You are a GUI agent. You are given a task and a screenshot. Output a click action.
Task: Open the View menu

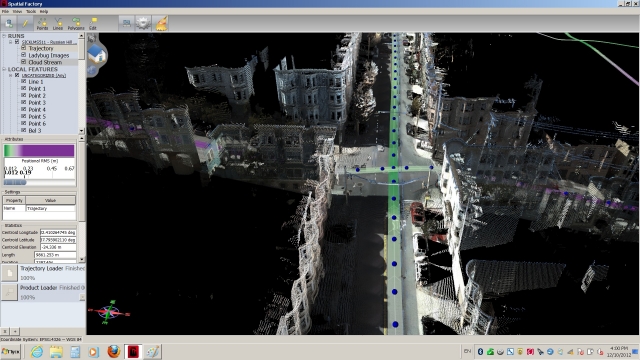pyautogui.click(x=17, y=11)
